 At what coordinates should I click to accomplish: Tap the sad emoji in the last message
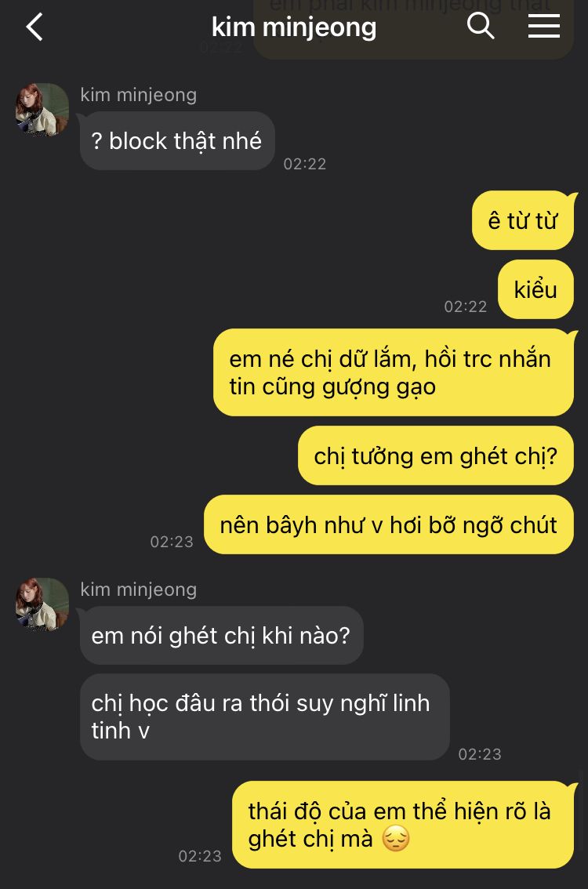(x=396, y=838)
